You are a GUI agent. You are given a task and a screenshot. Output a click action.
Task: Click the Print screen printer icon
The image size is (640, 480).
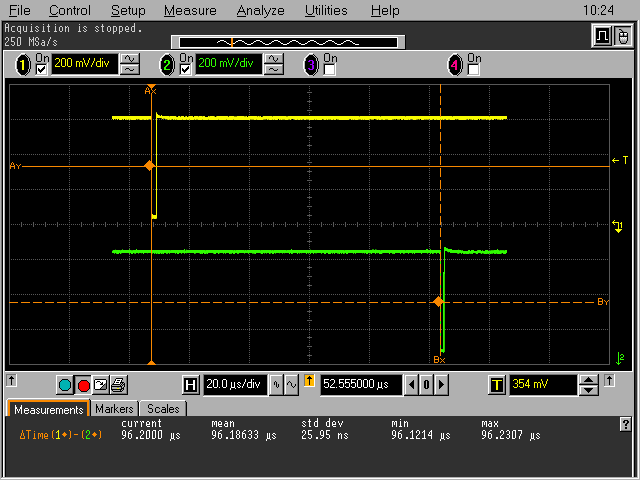coord(117,385)
